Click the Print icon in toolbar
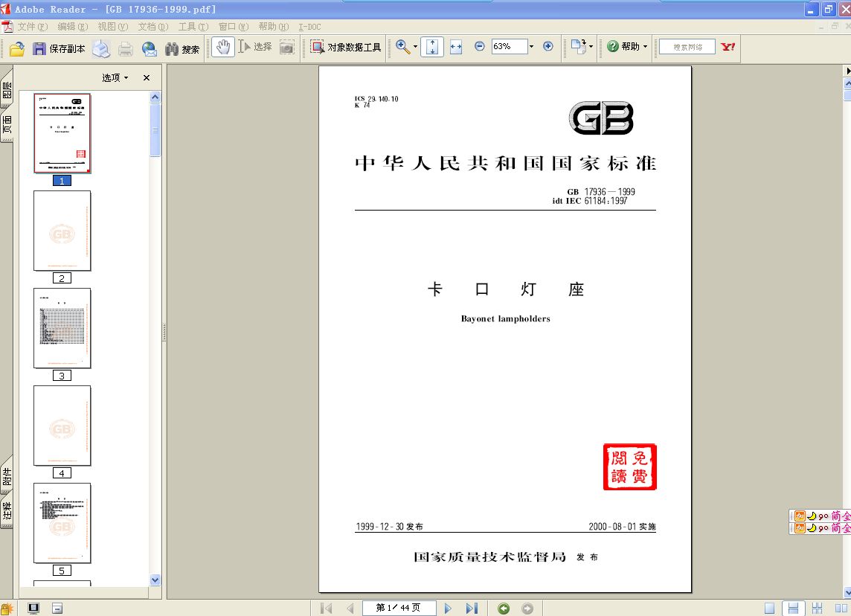Screen dimensions: 851x616 [126, 49]
